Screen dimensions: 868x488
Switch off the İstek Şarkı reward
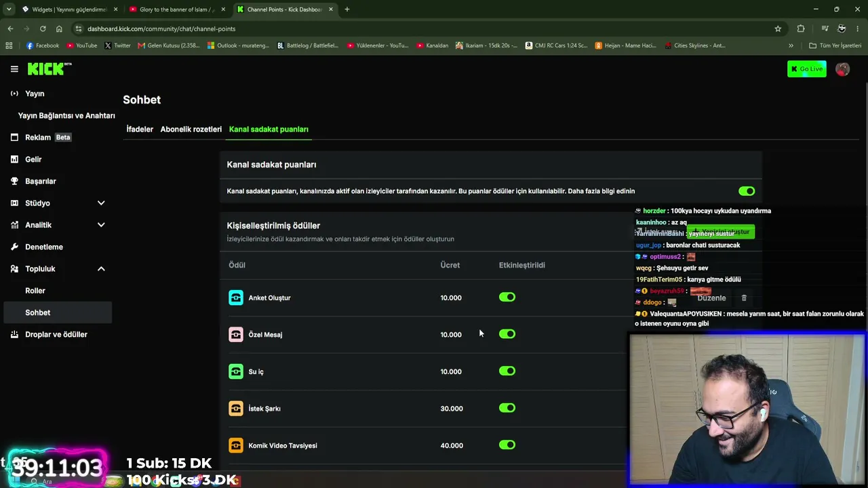point(507,407)
